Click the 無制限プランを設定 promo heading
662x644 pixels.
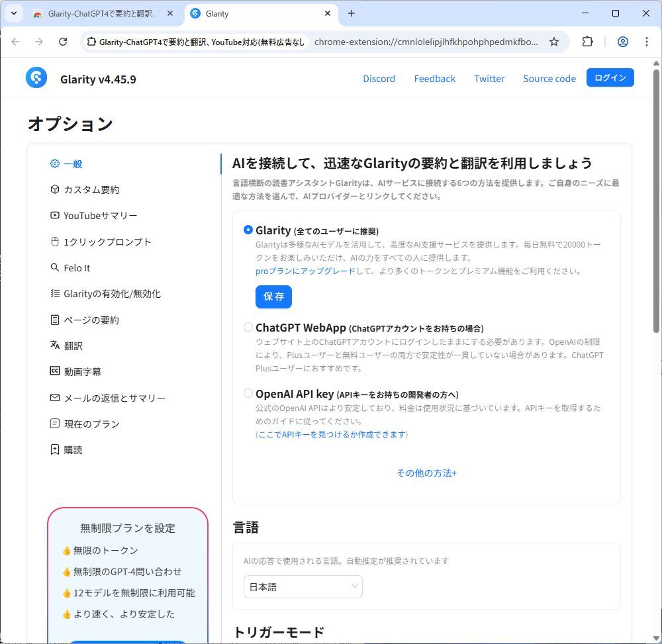(x=128, y=528)
